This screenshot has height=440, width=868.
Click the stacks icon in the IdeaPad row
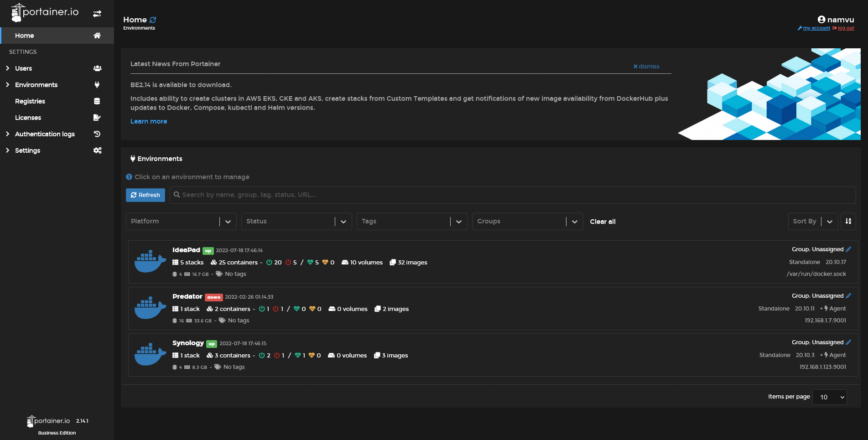click(x=175, y=263)
